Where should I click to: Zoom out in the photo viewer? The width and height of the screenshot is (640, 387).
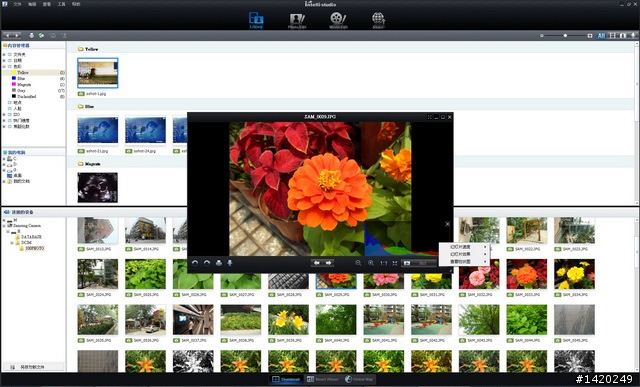click(x=358, y=263)
